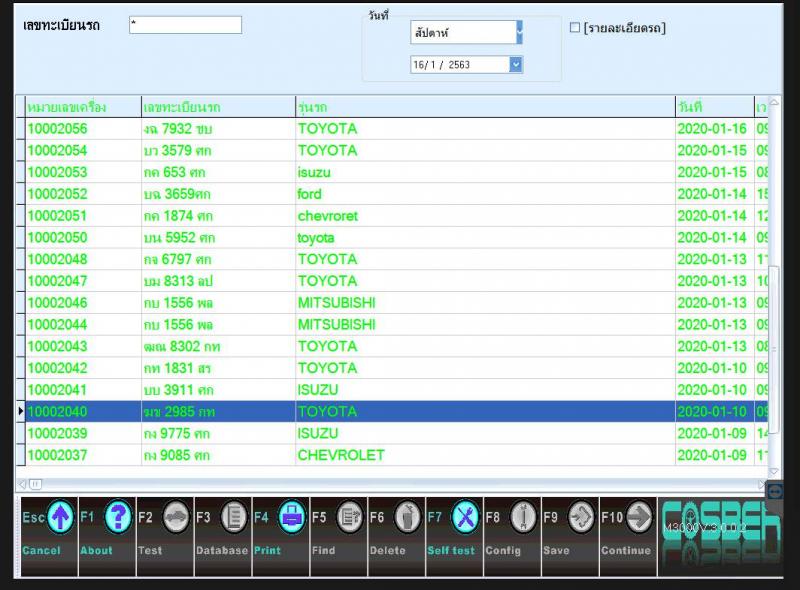Screen dimensions: 800x590
Task: Sort by the หมายเลขเครื่อง column header
Action: [83, 107]
